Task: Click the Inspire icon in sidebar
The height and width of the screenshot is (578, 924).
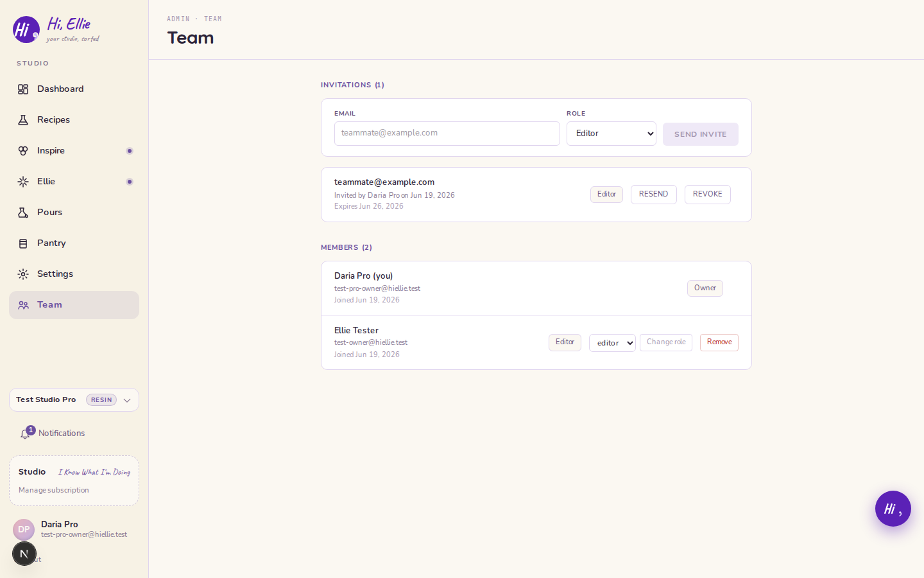Action: click(x=23, y=151)
